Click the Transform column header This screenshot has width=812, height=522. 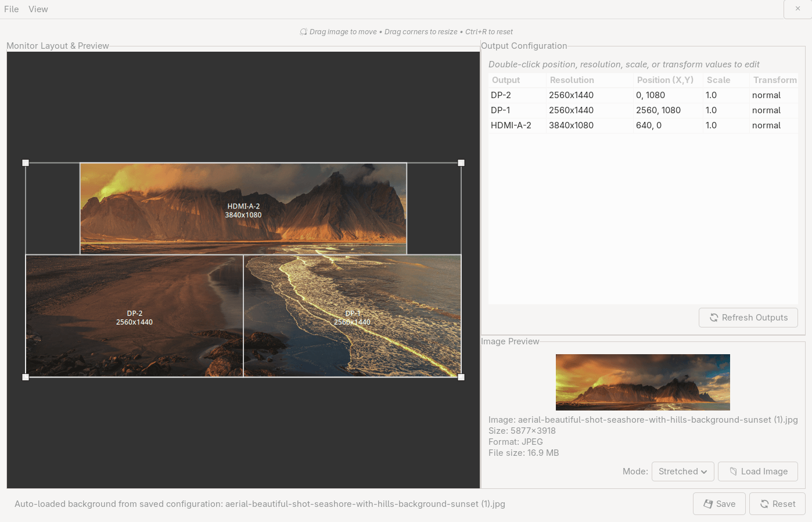pos(774,80)
